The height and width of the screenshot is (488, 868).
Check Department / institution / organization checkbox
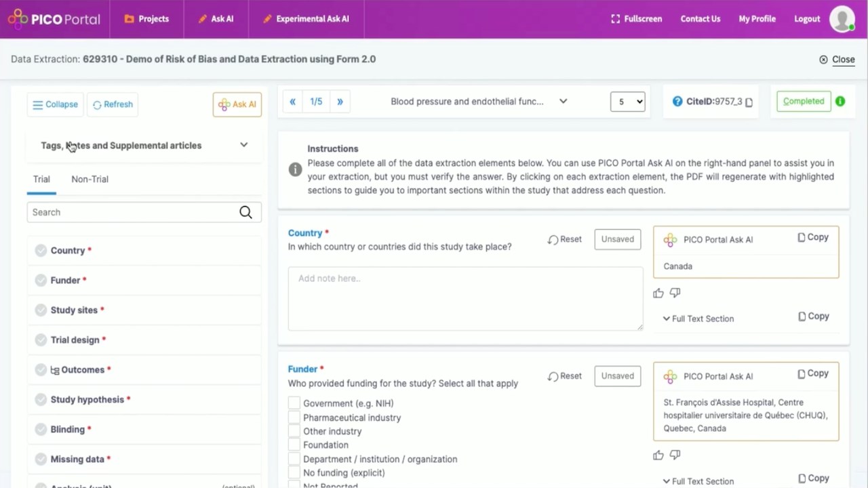coord(294,459)
